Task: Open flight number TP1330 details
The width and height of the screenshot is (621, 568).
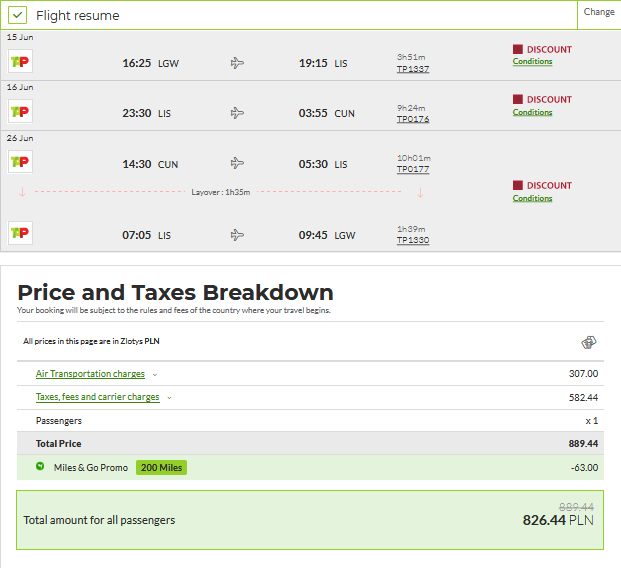Action: point(413,240)
